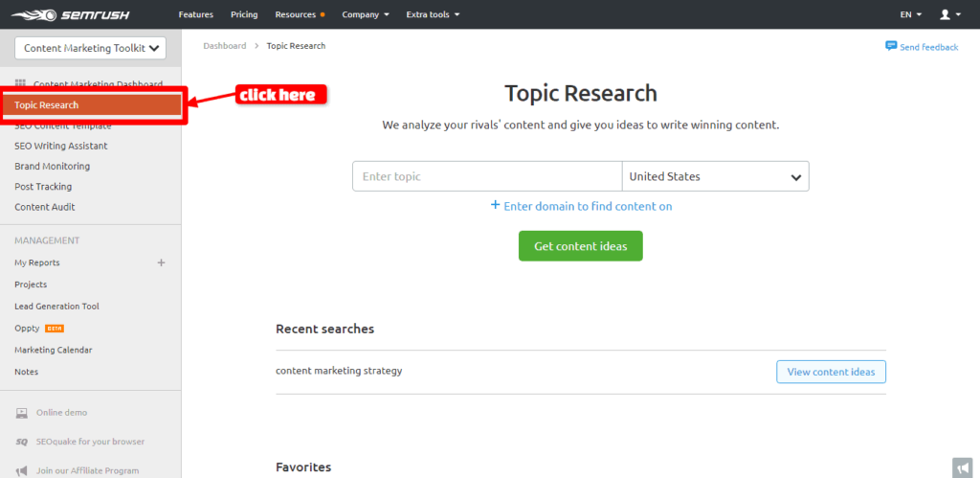Click the Topic Research breadcrumb text
980x478 pixels.
[297, 46]
